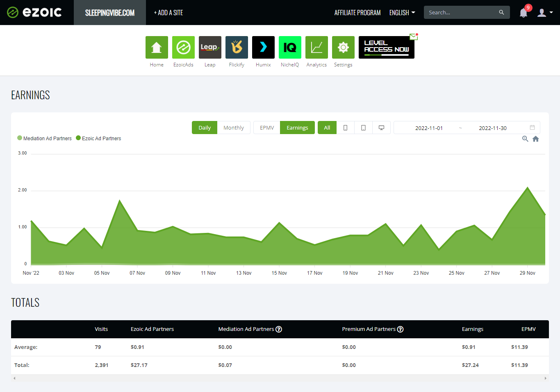Open the EzoicAds icon
Image resolution: width=560 pixels, height=392 pixels.
pyautogui.click(x=183, y=47)
